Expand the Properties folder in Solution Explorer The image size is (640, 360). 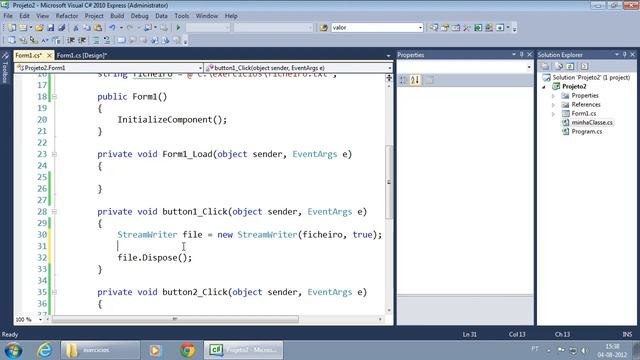(553, 96)
